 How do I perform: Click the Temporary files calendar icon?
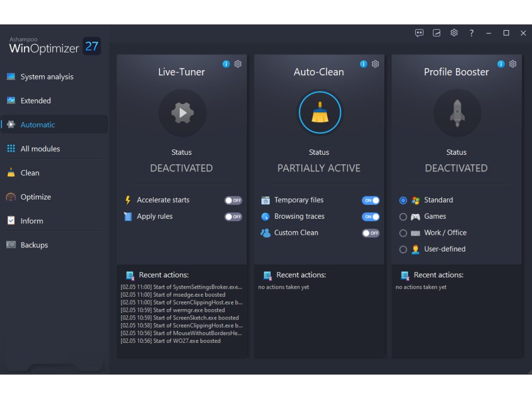[265, 200]
